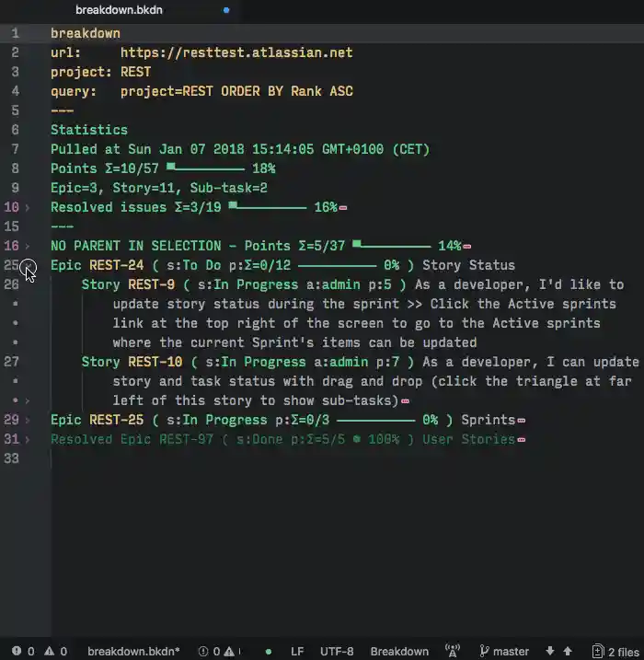
Task: Click 'a:admin p:7' on Story REST-10
Action: coord(357,362)
